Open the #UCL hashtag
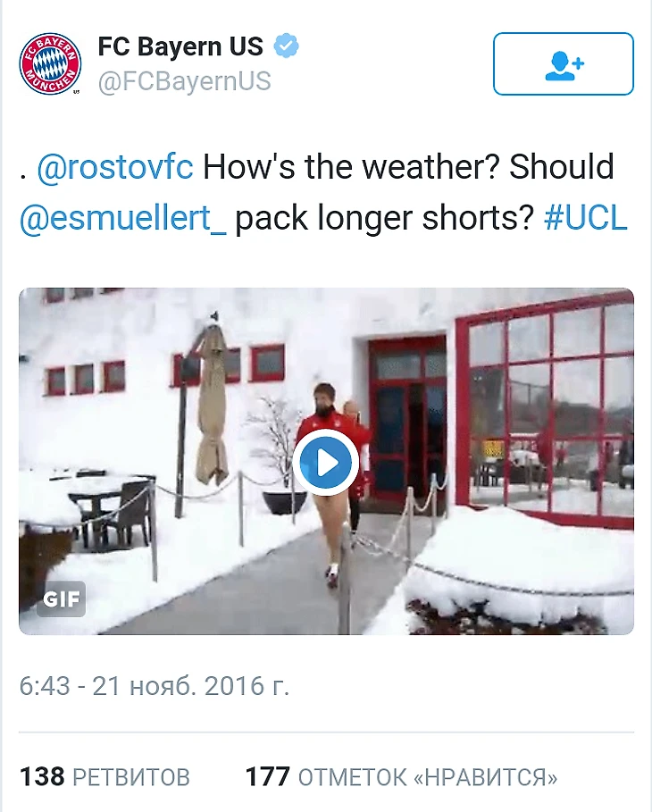The image size is (652, 812). click(585, 219)
